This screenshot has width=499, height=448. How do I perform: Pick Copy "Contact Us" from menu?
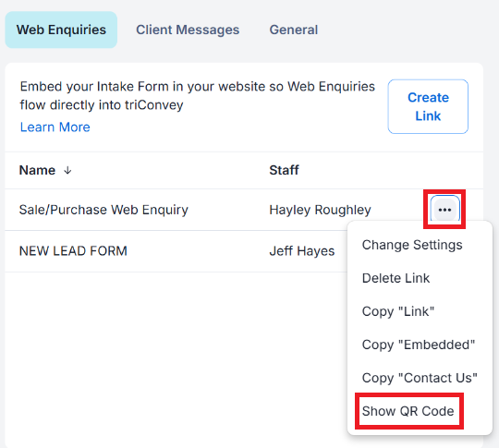point(420,378)
